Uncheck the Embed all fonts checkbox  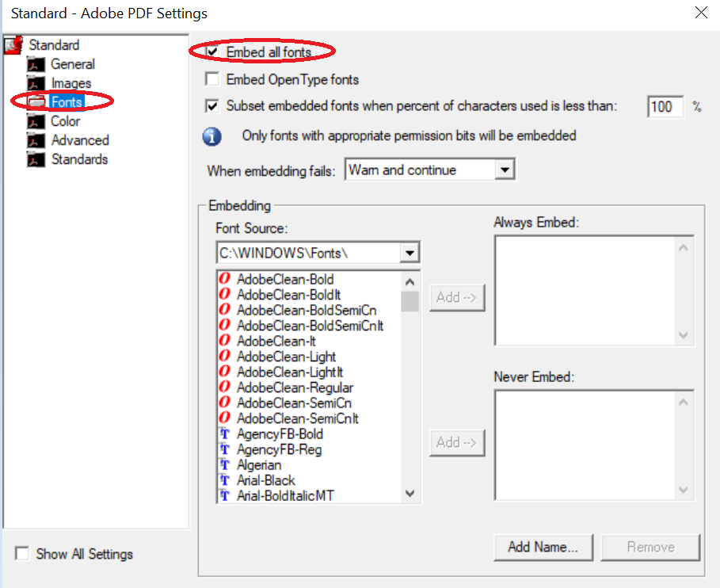pos(211,52)
